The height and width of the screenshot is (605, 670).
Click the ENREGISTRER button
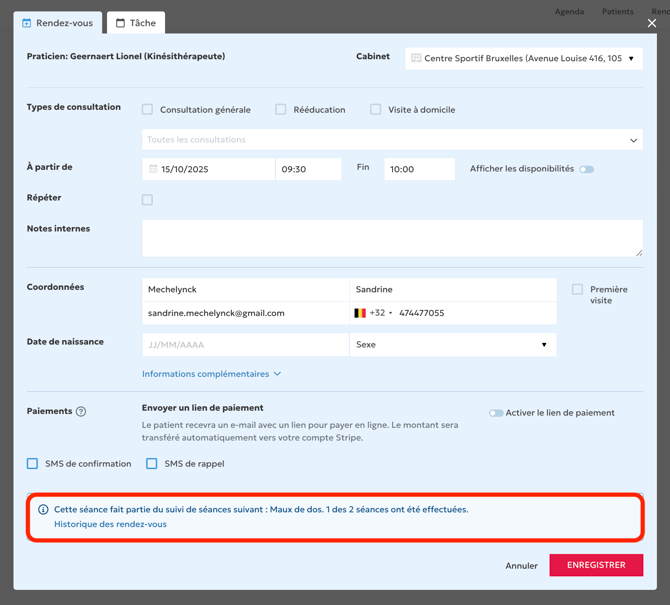click(x=596, y=565)
